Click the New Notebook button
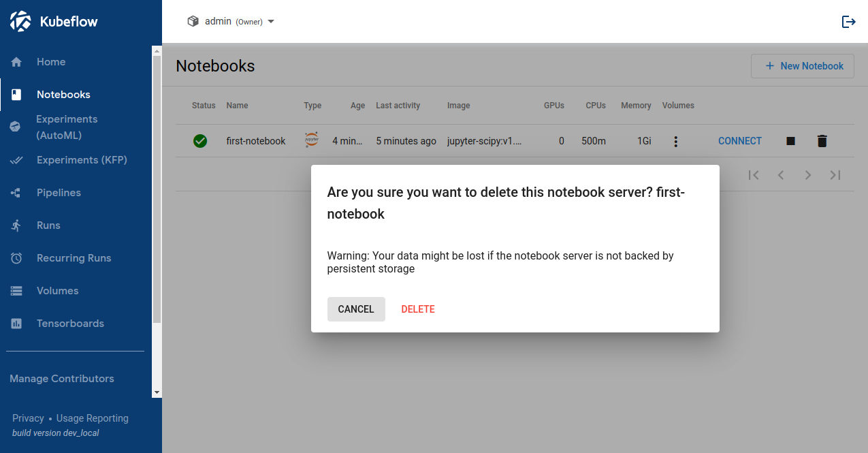 click(x=802, y=66)
